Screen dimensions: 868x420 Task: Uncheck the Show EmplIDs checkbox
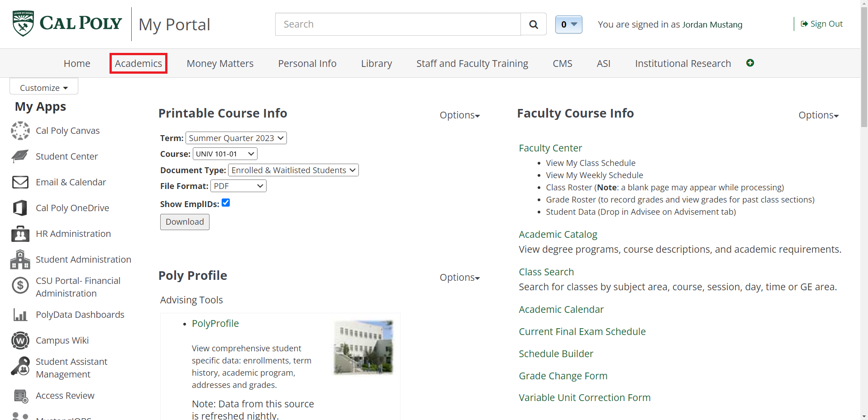click(x=226, y=203)
